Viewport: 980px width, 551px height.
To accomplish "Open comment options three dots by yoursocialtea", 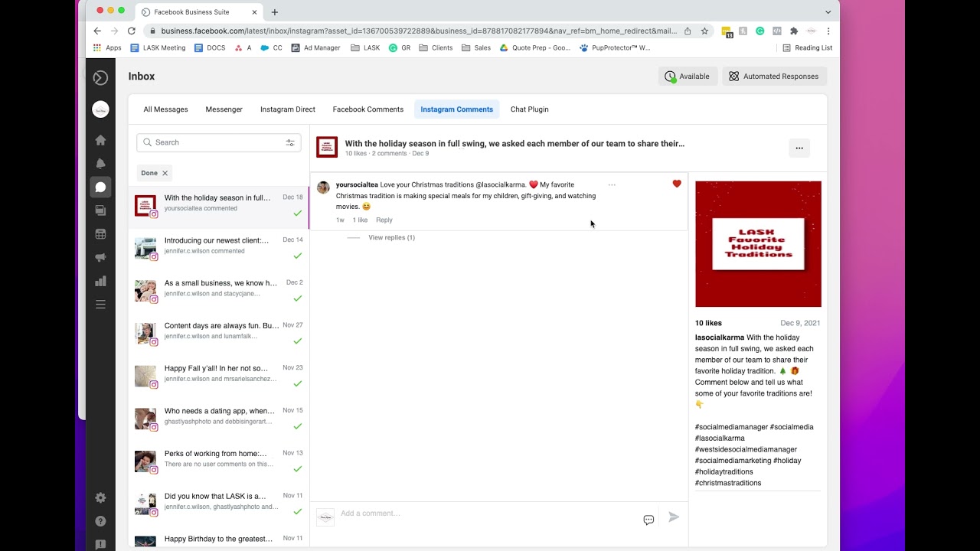I will tap(612, 184).
